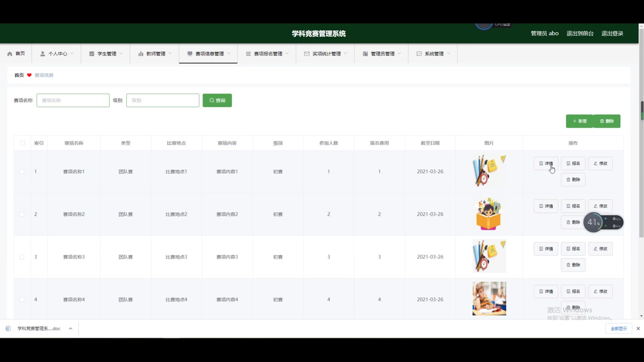Expand the 管理员管理 dropdown chevron

click(x=399, y=54)
